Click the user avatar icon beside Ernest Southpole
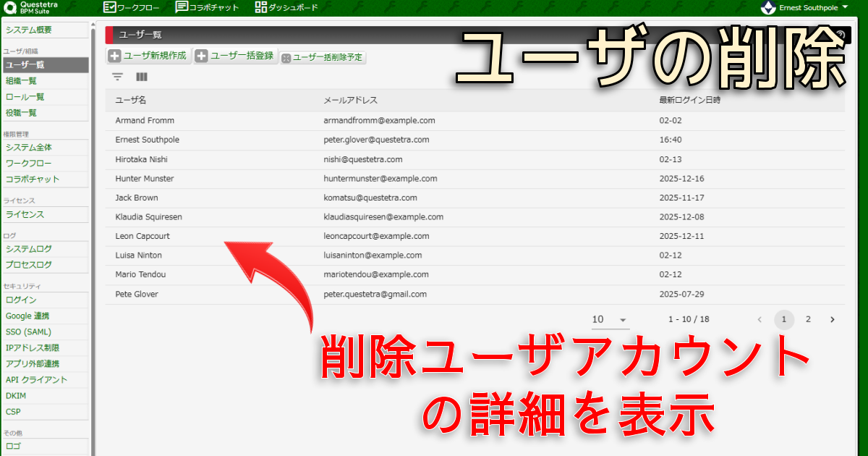The width and height of the screenshot is (868, 456). (769, 8)
